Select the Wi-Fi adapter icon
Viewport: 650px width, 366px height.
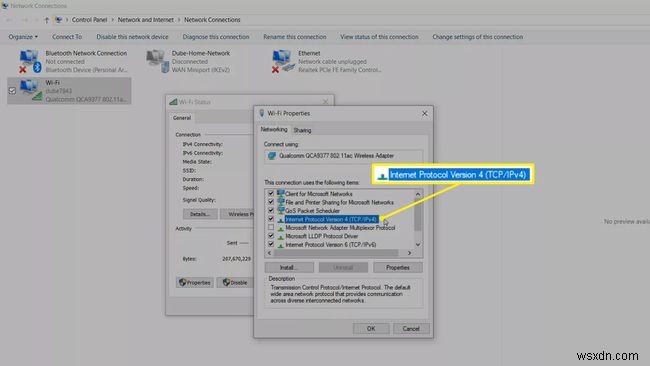click(x=31, y=90)
